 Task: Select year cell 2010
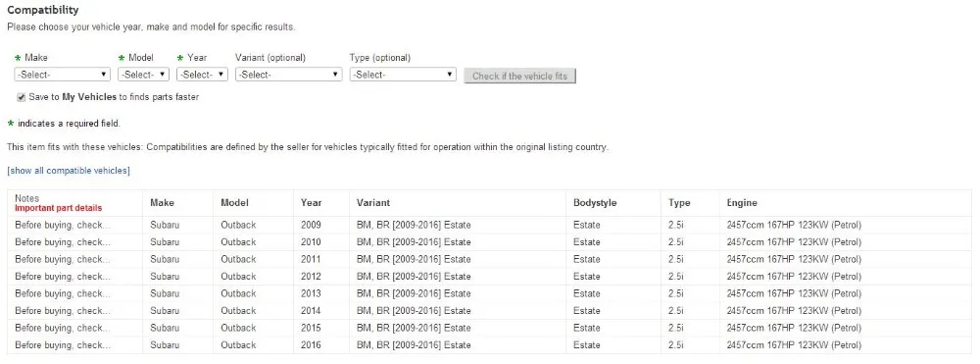pos(310,242)
